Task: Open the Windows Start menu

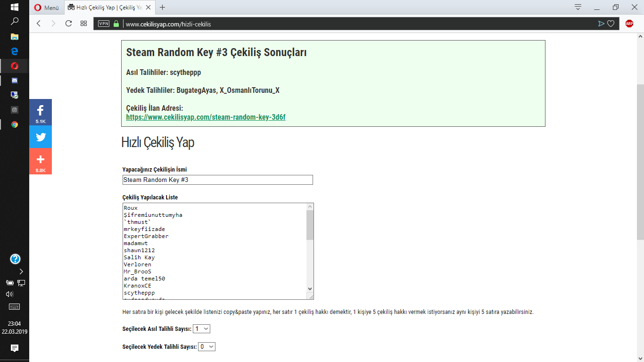Action: tap(15, 7)
